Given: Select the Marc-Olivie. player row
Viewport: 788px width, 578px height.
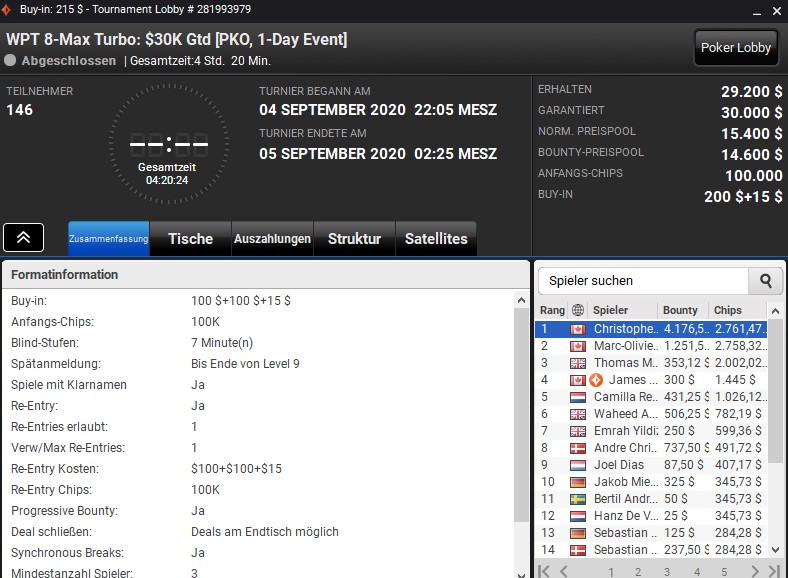Looking at the screenshot, I should (652, 346).
